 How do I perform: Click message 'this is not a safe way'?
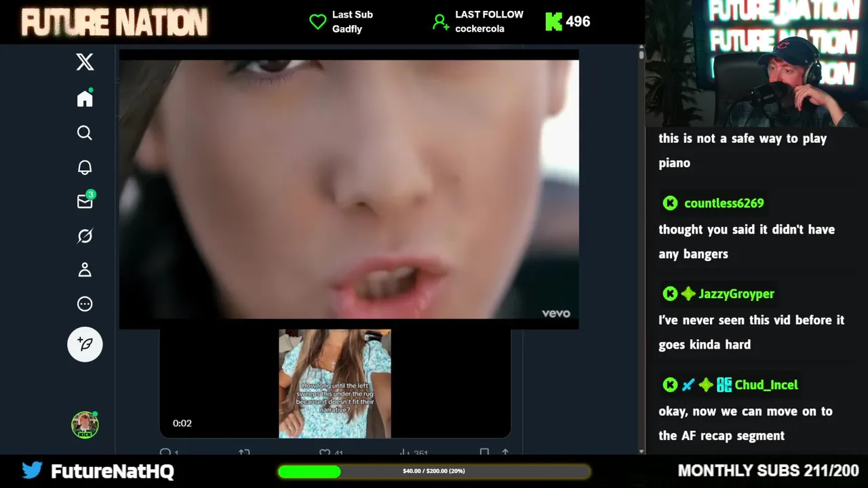click(743, 150)
